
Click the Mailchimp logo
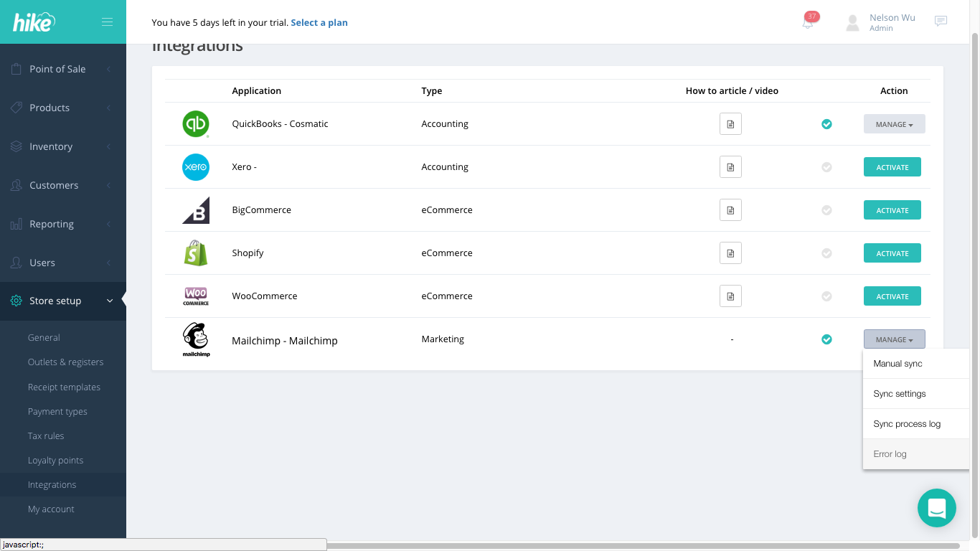click(x=196, y=339)
